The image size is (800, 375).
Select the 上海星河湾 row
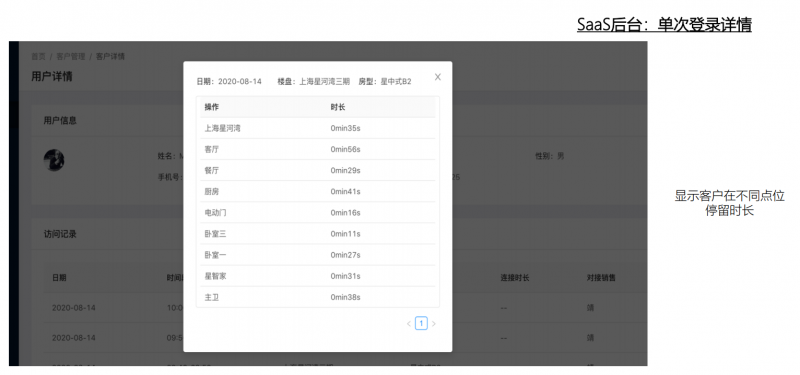point(317,129)
